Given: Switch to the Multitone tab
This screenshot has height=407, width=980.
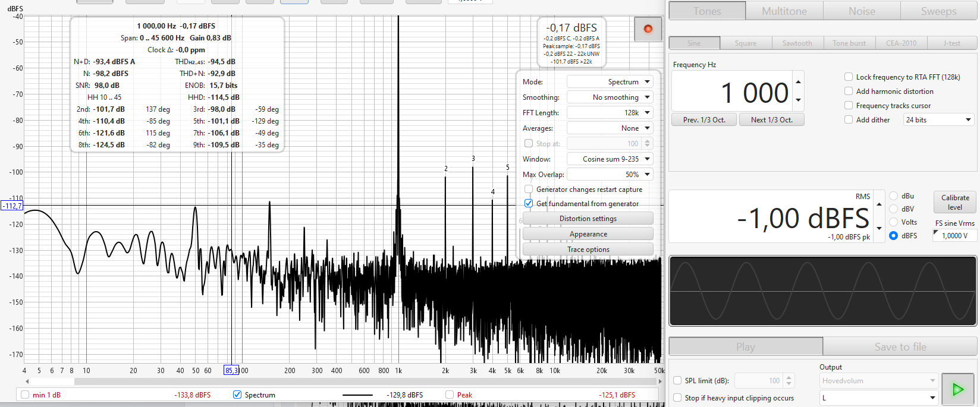Looking at the screenshot, I should click(x=784, y=11).
